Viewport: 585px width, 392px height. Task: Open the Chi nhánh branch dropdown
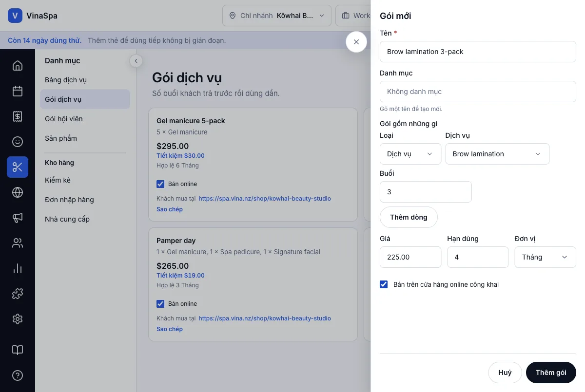[277, 16]
